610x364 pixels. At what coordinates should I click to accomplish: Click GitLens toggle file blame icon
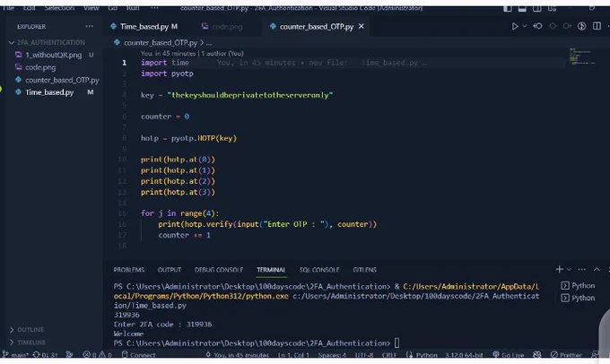[581, 26]
